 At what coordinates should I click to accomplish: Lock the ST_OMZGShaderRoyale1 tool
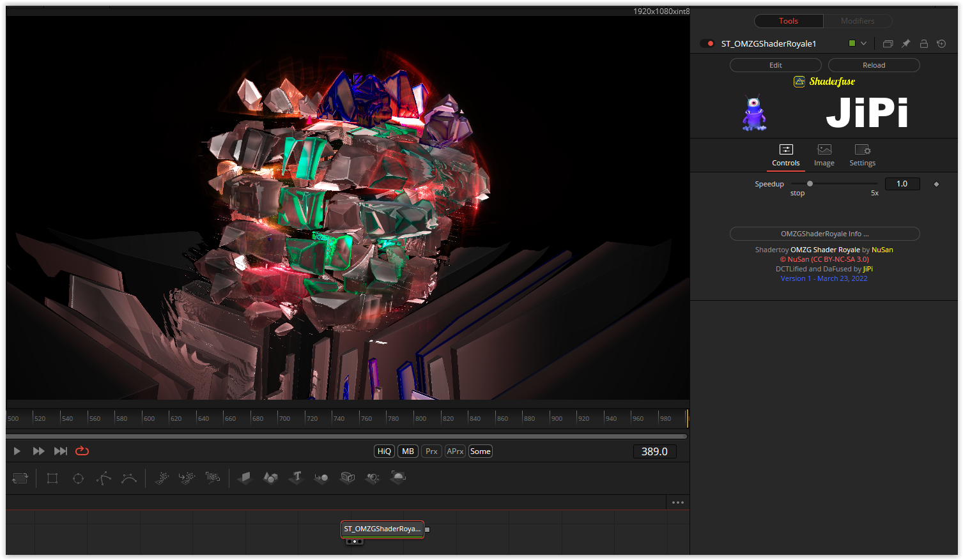923,43
